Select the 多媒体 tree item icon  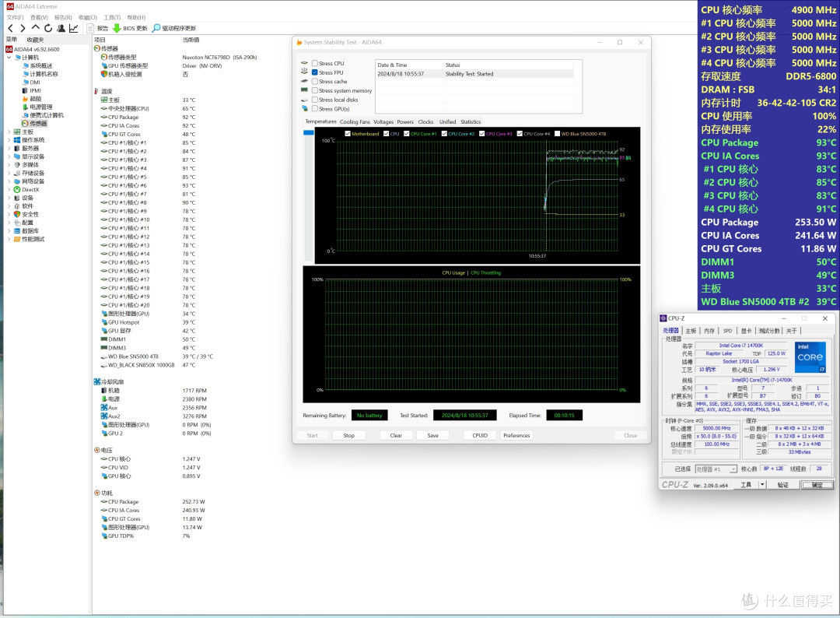pos(17,165)
